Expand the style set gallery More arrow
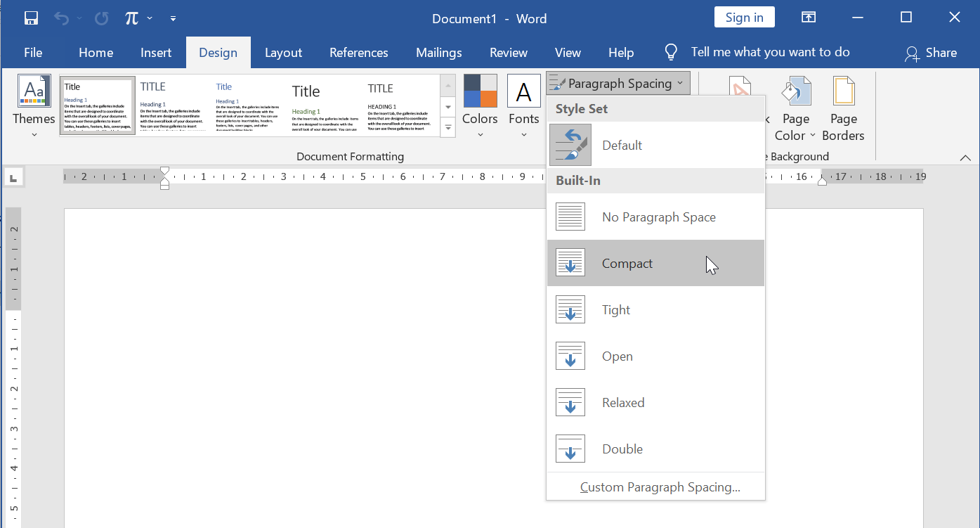This screenshot has width=980, height=528. click(x=448, y=128)
